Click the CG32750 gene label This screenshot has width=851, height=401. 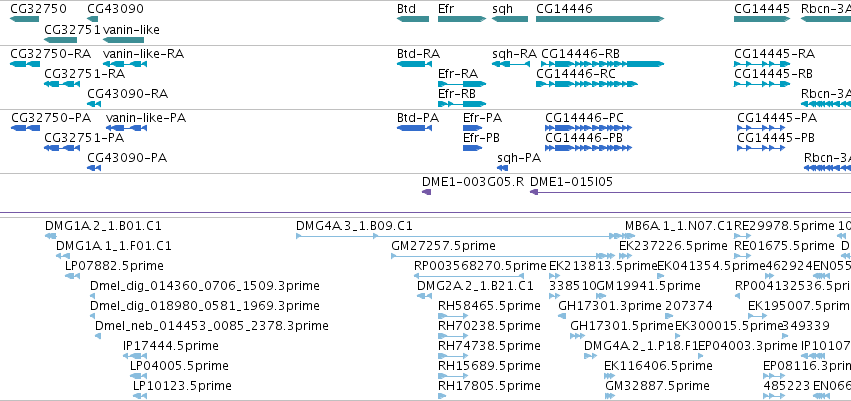[39, 9]
